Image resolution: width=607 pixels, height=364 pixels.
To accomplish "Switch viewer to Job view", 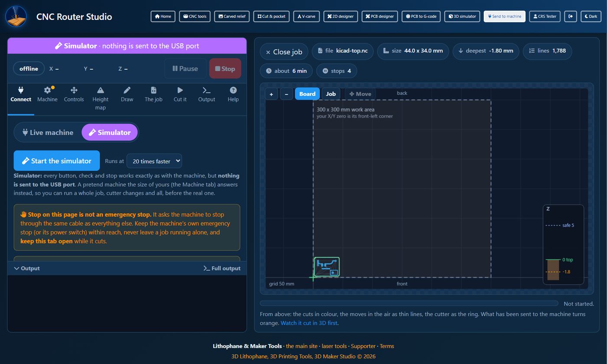I will (x=331, y=94).
